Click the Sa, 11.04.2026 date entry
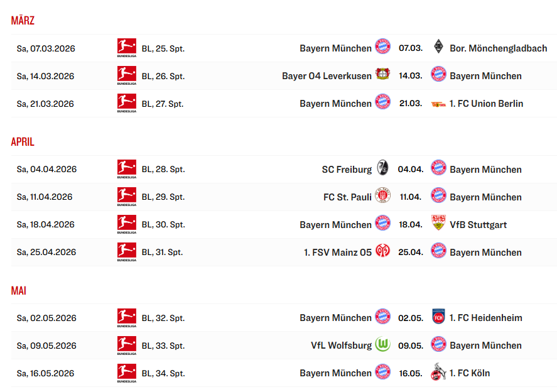The image size is (557, 392). [x=45, y=197]
